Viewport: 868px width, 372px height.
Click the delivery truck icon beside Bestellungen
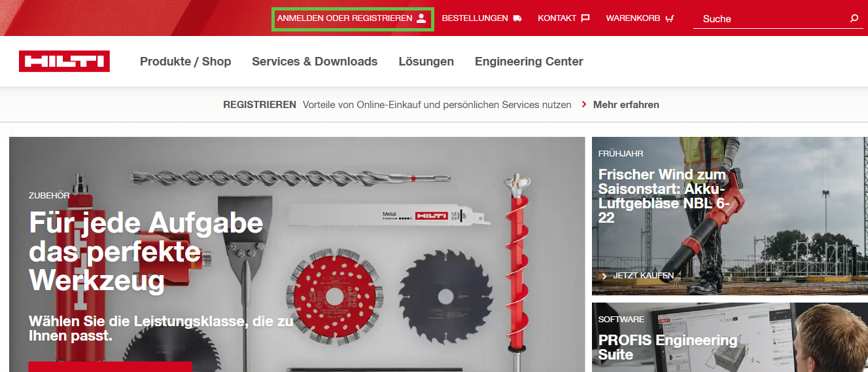(x=517, y=18)
